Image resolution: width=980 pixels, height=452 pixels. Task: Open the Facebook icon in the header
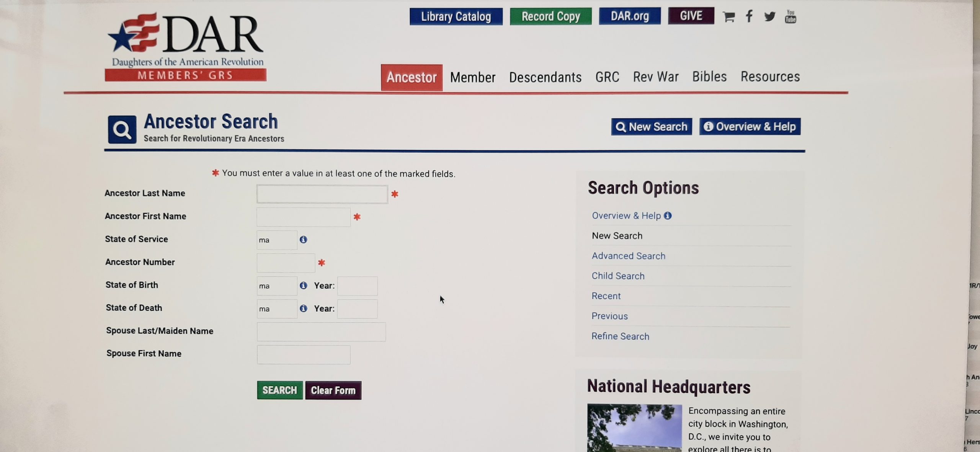click(x=749, y=16)
